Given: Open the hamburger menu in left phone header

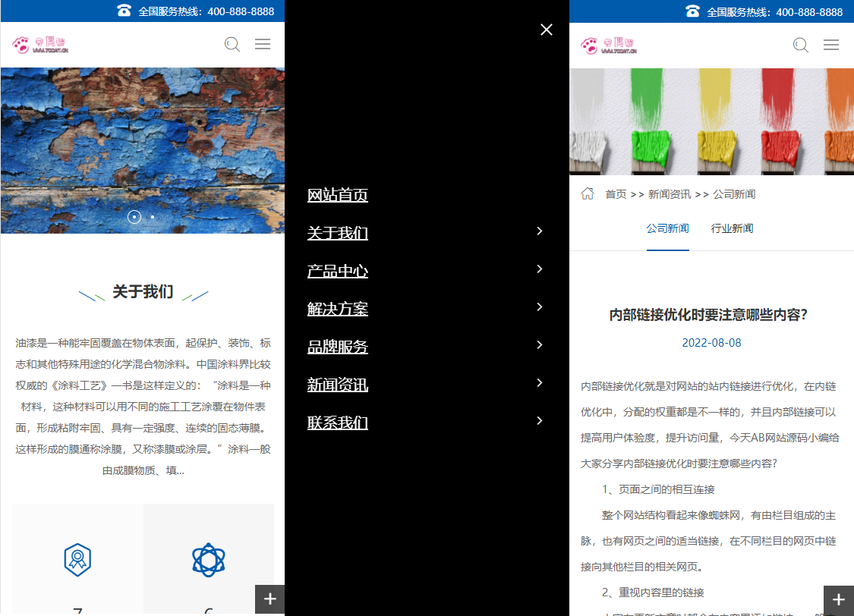Looking at the screenshot, I should coord(263,44).
